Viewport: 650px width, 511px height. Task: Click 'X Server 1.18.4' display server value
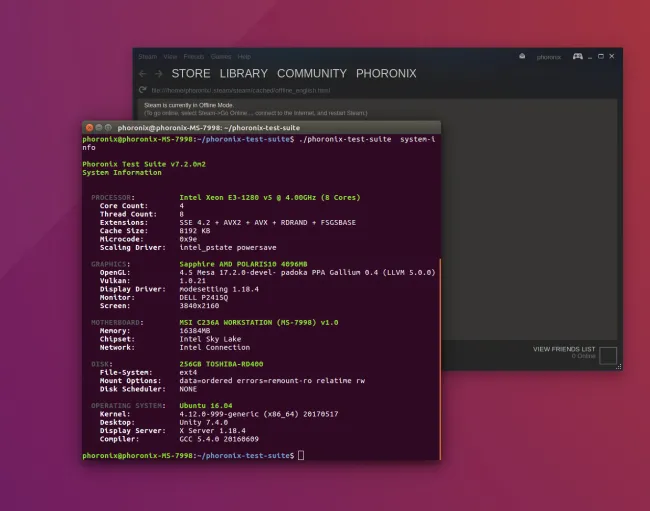(212, 431)
